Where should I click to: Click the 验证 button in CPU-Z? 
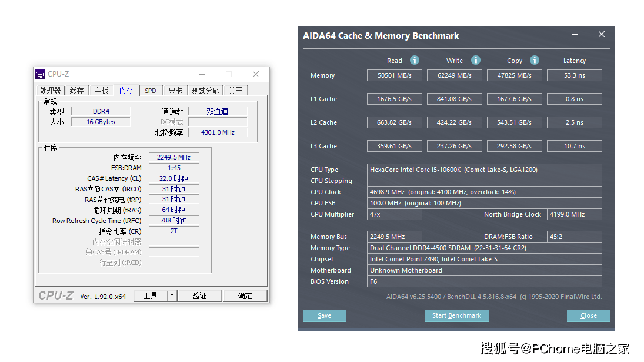[199, 295]
